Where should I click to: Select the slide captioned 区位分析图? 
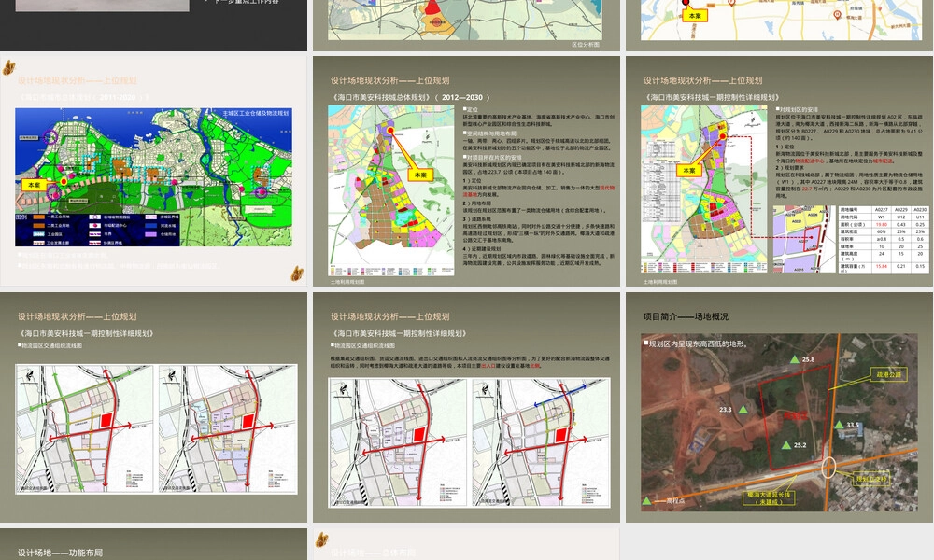(x=466, y=25)
